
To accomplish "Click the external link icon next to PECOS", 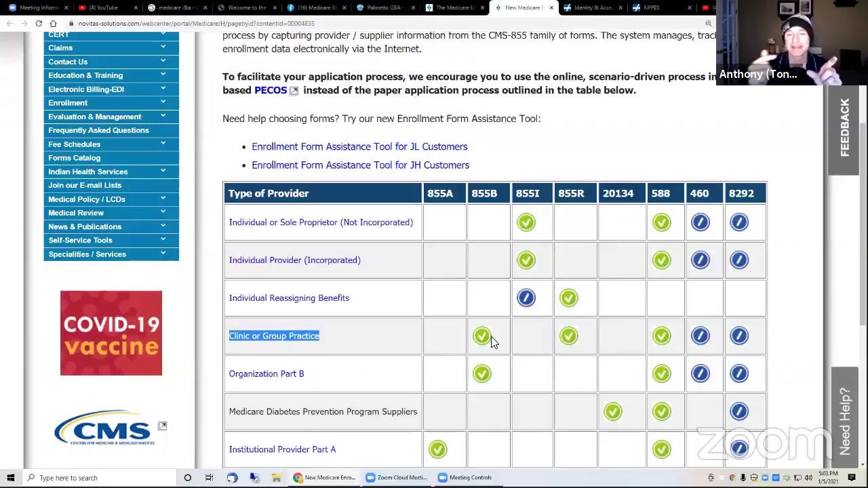I will pos(294,91).
